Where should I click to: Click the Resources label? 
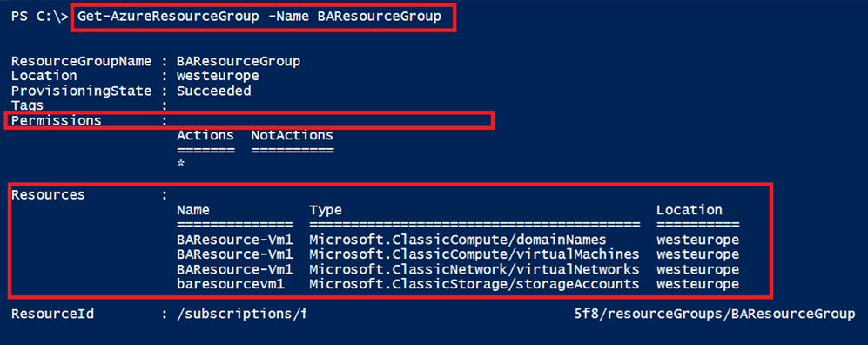click(48, 195)
